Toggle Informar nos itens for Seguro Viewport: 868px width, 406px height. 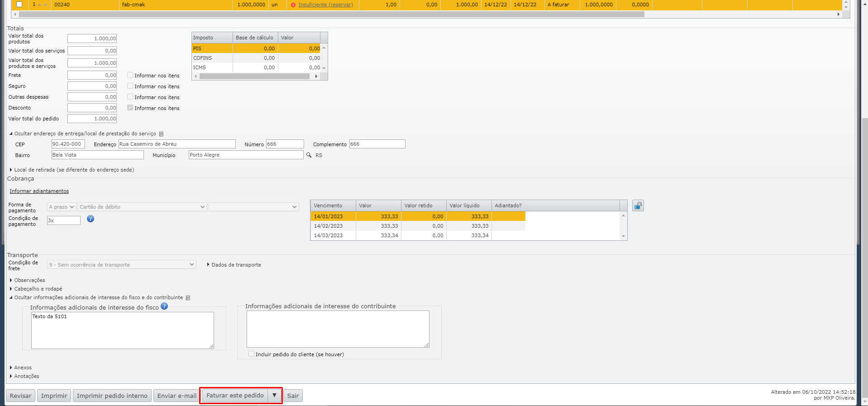click(130, 86)
